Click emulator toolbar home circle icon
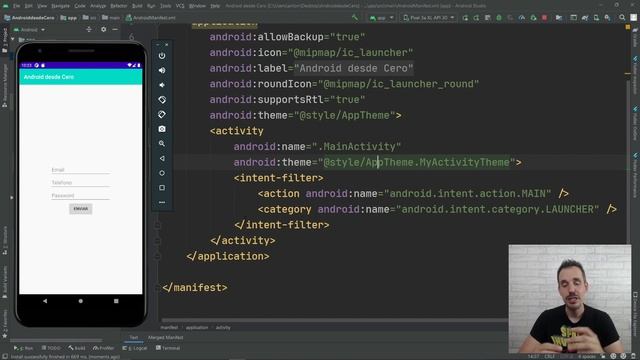 [x=162, y=173]
